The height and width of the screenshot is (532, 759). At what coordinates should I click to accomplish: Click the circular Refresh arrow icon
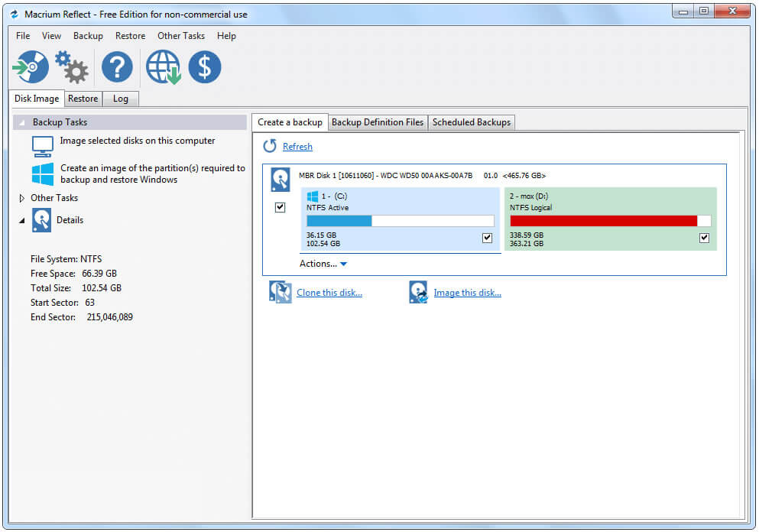point(270,146)
